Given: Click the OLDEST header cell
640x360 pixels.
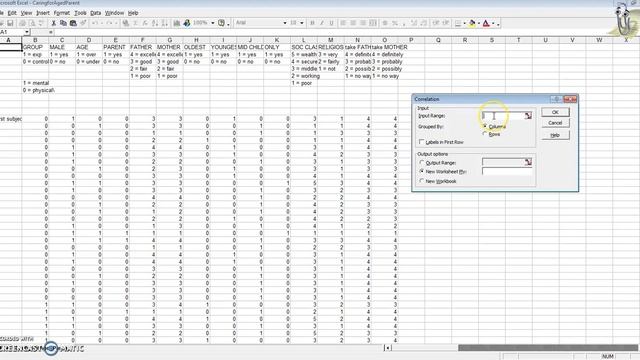Looking at the screenshot, I should 196,47.
